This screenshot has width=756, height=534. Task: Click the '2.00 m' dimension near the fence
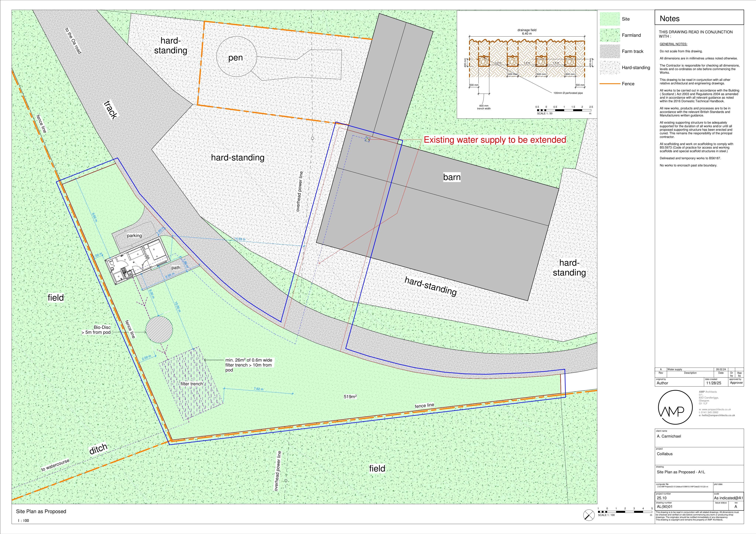click(x=147, y=358)
